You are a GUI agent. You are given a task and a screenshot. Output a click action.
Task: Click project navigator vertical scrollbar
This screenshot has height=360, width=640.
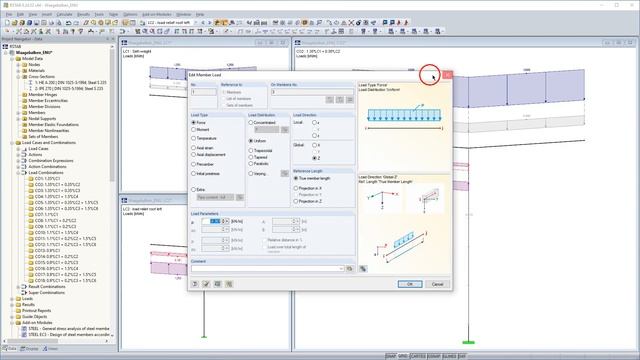(x=112, y=116)
